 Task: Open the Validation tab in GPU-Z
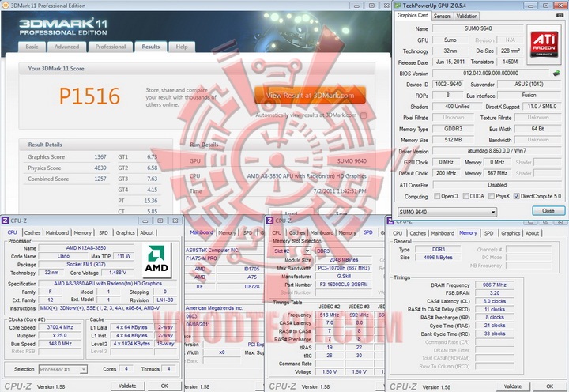tap(467, 16)
